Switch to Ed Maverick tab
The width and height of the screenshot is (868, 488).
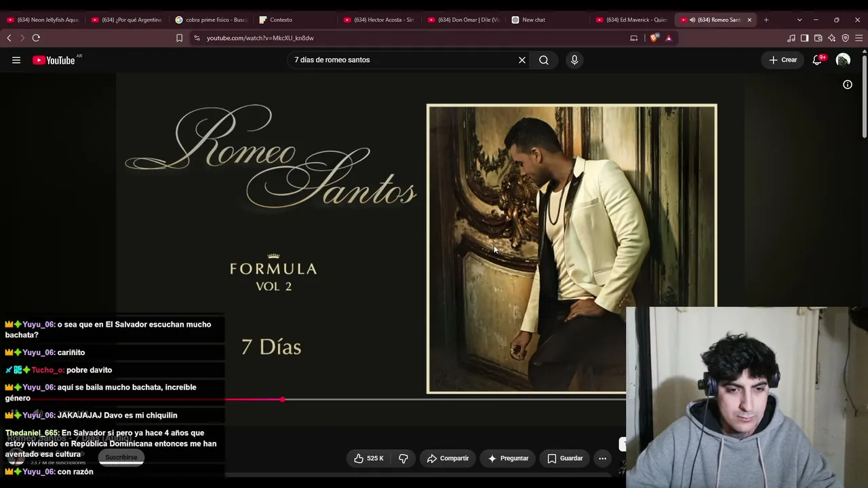click(x=631, y=20)
